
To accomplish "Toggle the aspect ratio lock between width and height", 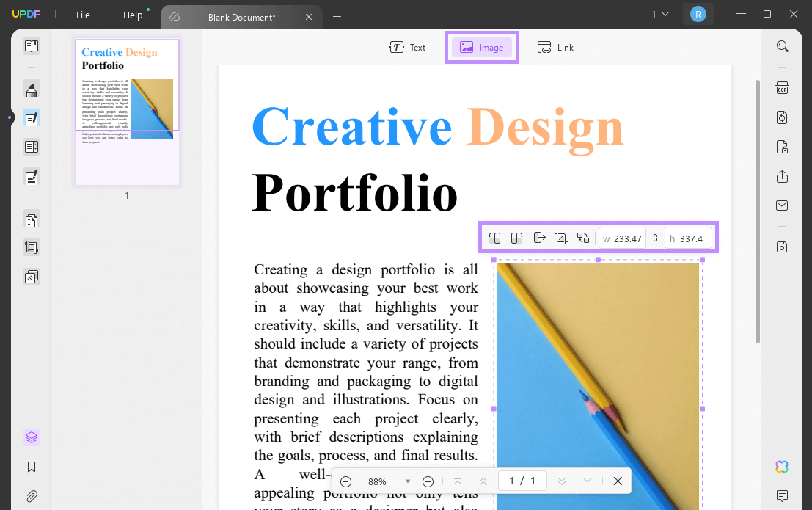I will (655, 238).
